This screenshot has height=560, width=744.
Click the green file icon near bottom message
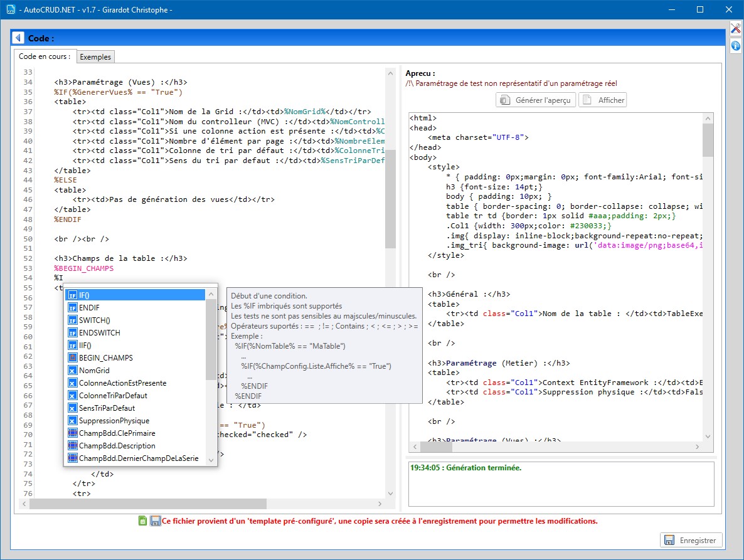click(x=142, y=520)
